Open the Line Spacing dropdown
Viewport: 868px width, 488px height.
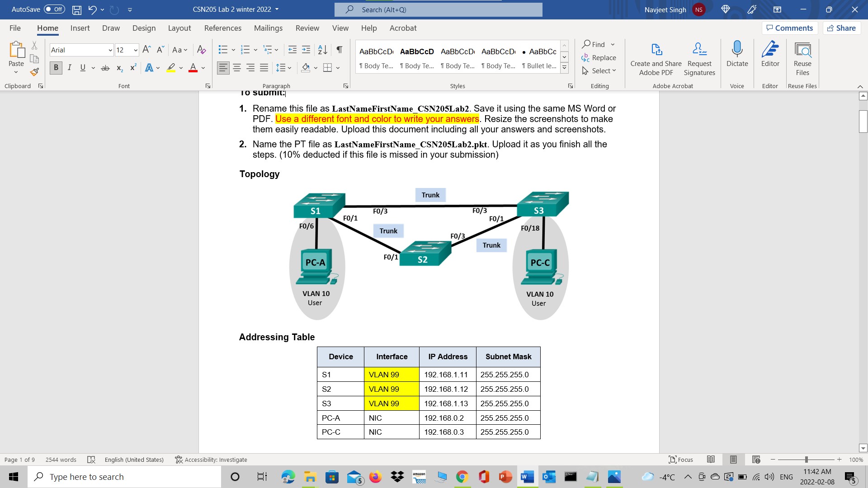(x=283, y=67)
